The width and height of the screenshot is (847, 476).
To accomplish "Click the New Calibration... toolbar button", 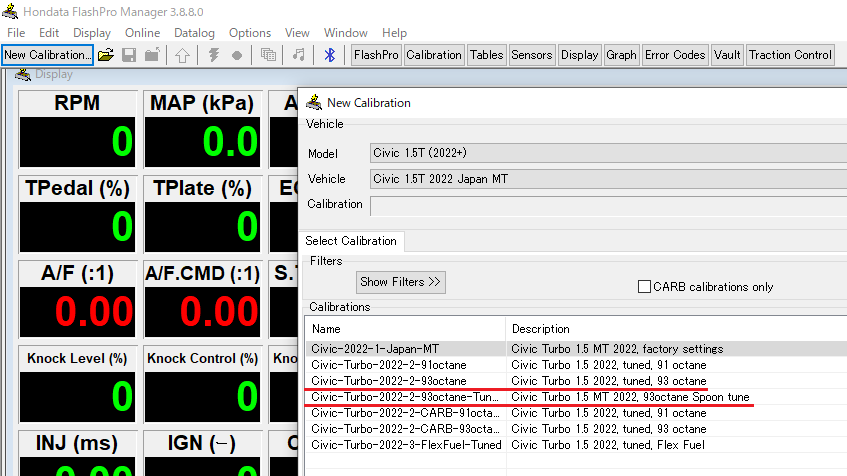I will 48,55.
